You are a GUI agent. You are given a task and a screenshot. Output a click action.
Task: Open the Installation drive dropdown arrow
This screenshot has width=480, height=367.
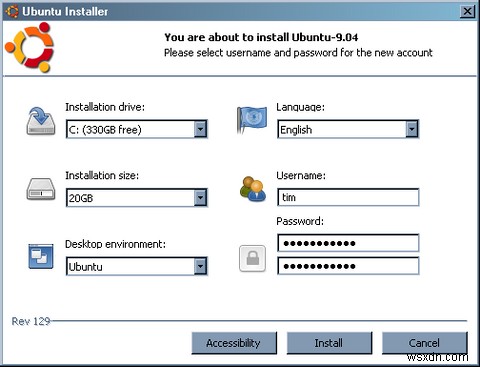pyautogui.click(x=200, y=129)
